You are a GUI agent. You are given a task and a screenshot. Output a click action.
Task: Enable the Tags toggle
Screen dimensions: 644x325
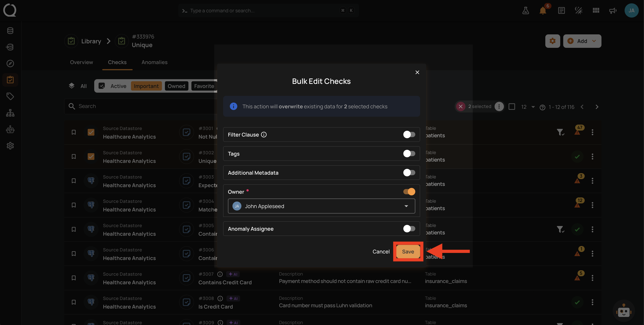(409, 154)
